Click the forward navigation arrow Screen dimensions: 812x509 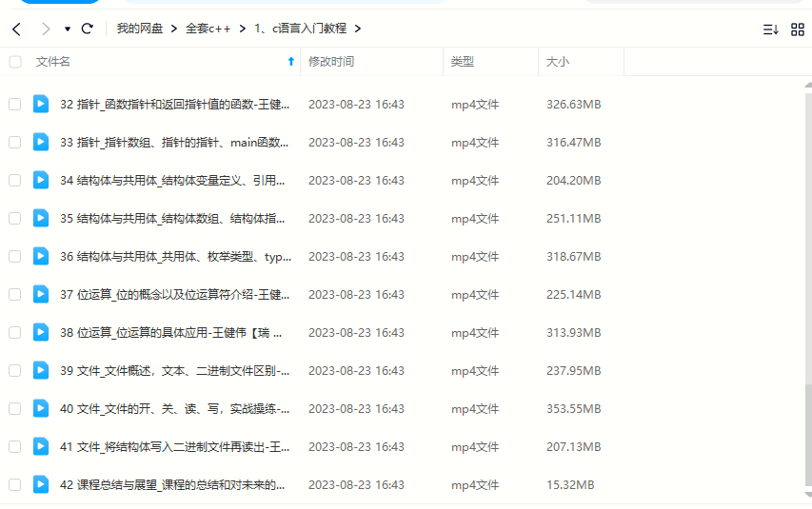(x=45, y=29)
